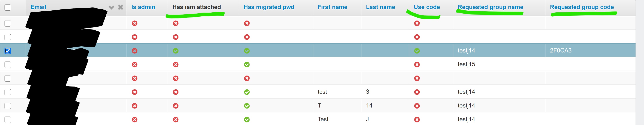644x125 pixels.
Task: Click red Use code icon in testj15 row
Action: tap(417, 64)
